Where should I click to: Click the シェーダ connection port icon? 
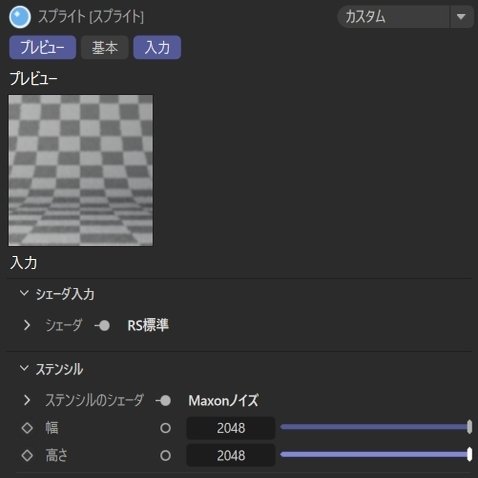pyautogui.click(x=102, y=325)
